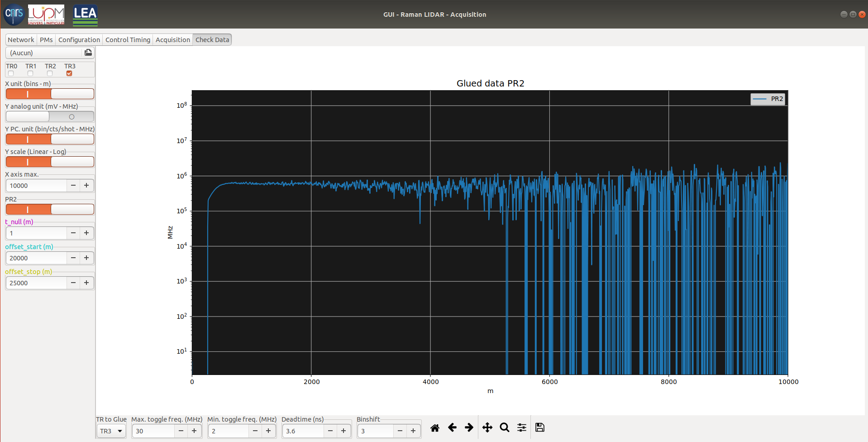This screenshot has height=442, width=868.
Task: Activate the Zoom magnifier tool
Action: click(x=504, y=428)
